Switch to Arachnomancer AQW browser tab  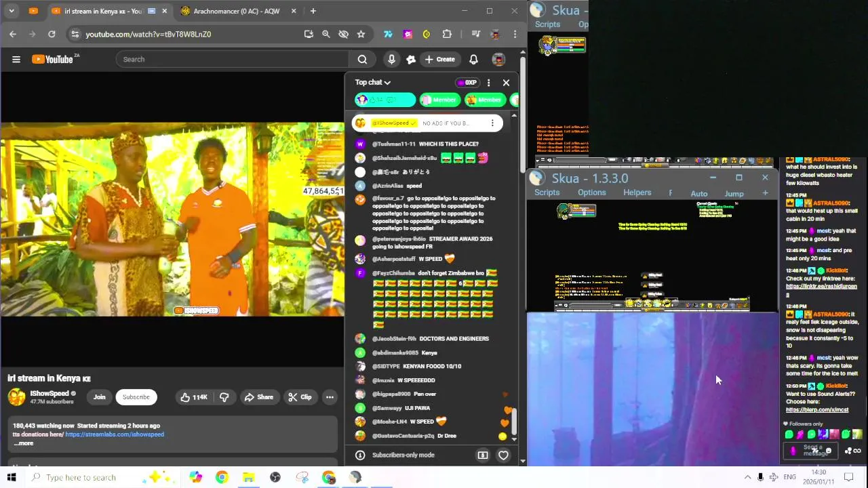[236, 11]
